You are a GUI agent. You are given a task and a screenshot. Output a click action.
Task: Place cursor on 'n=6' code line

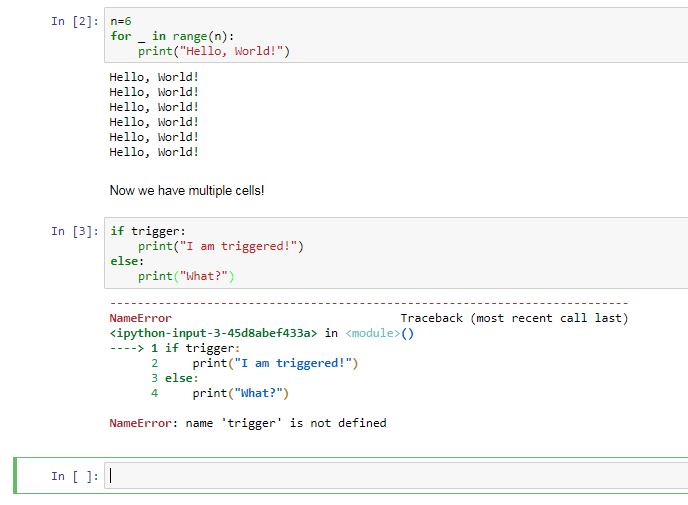pyautogui.click(x=121, y=21)
